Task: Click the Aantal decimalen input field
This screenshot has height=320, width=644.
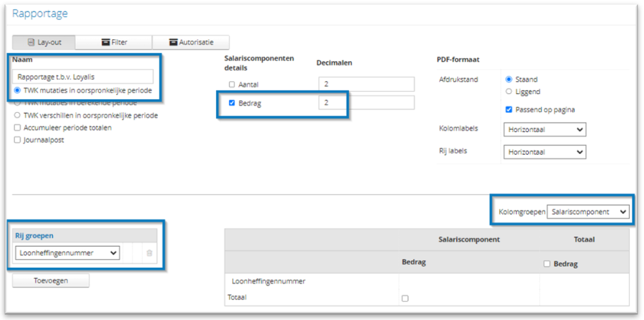Action: [366, 84]
